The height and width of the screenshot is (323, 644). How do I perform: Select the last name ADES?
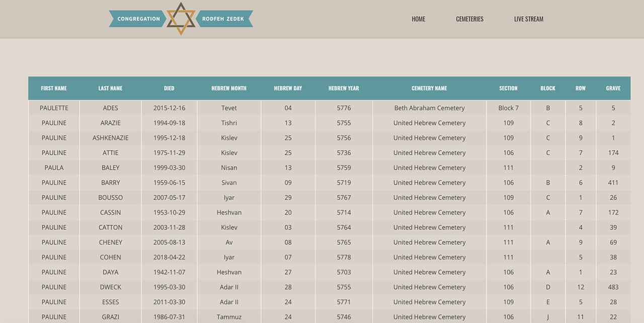tap(110, 108)
